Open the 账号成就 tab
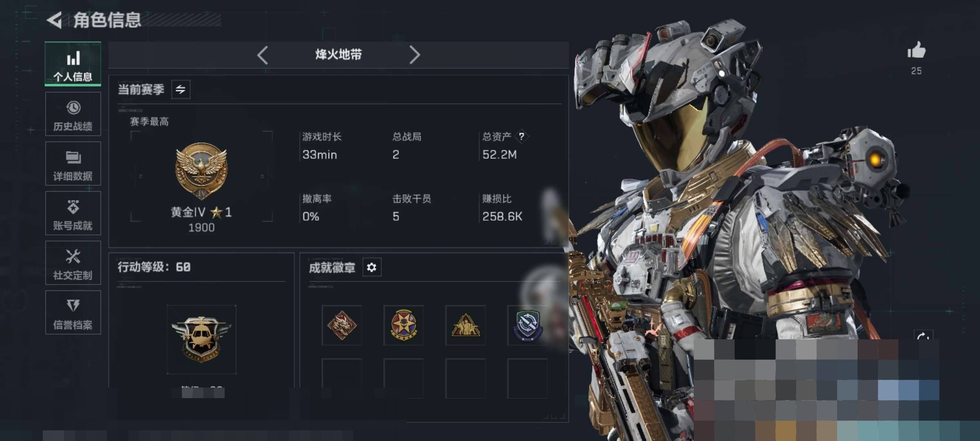This screenshot has width=980, height=441. [73, 213]
